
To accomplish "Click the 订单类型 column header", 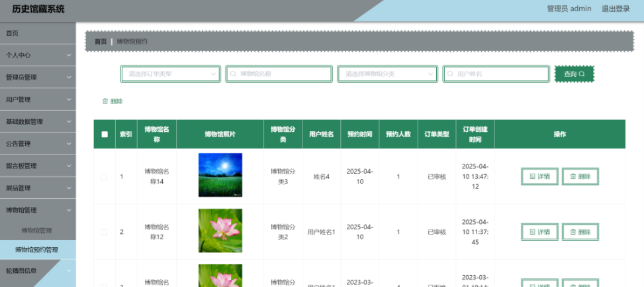I will 437,135.
